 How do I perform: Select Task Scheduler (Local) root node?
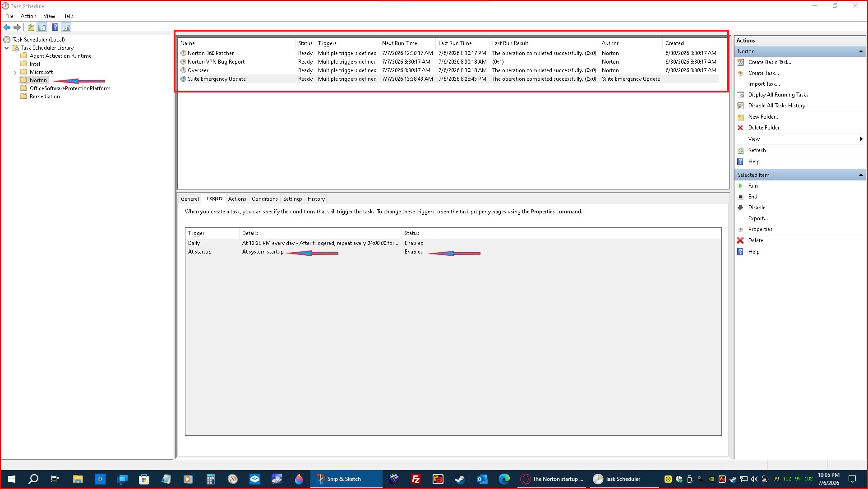pos(38,40)
